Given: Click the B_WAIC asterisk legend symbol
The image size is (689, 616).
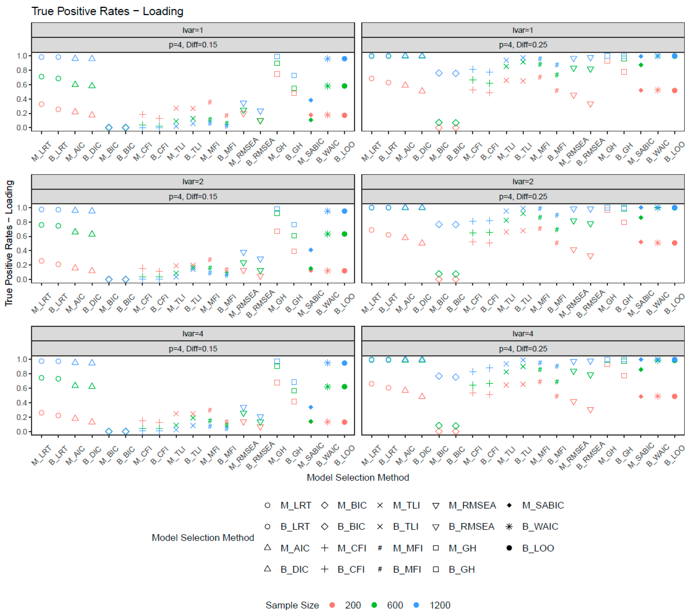Looking at the screenshot, I should tap(509, 527).
